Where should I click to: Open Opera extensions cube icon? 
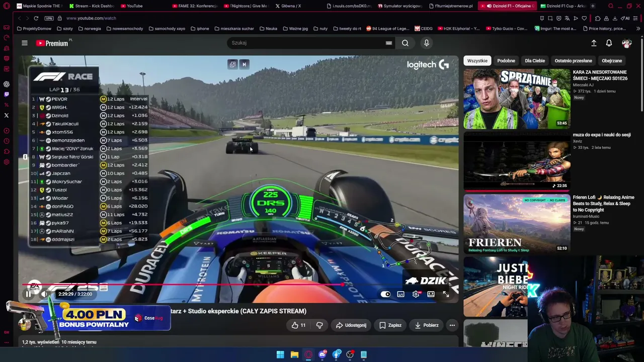598,18
